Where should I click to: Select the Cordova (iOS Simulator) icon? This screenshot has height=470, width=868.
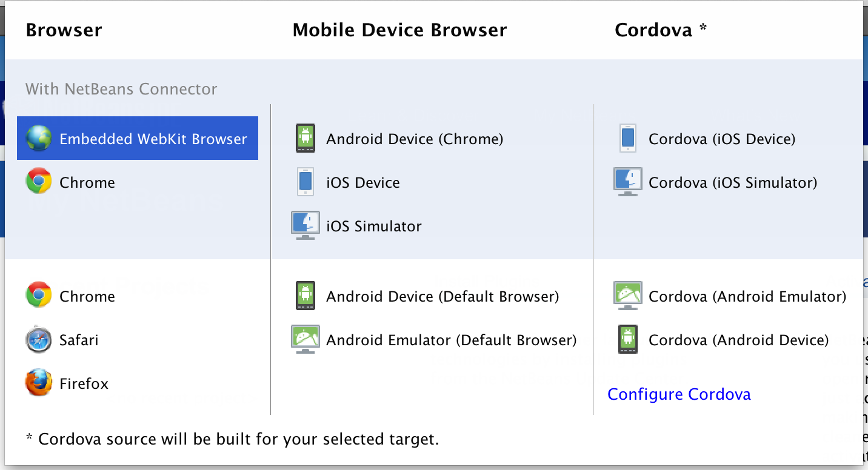click(628, 181)
